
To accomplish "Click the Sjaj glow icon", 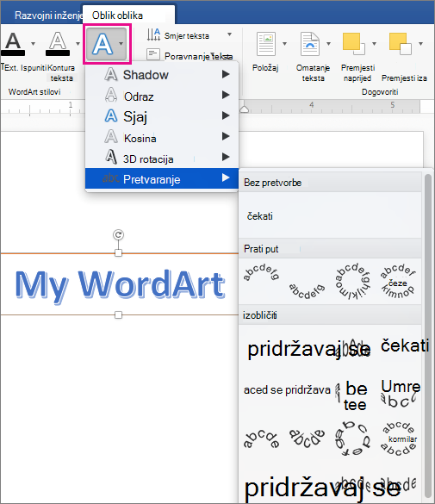I will tap(111, 115).
